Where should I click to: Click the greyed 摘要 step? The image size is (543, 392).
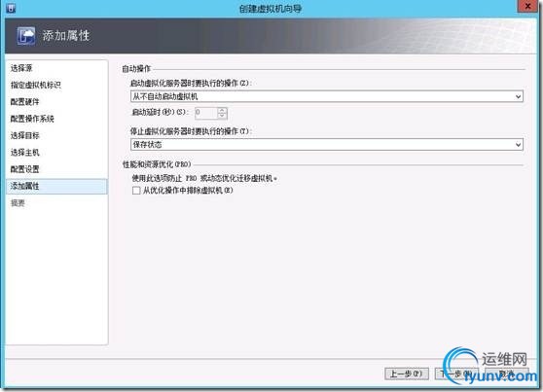click(x=18, y=203)
